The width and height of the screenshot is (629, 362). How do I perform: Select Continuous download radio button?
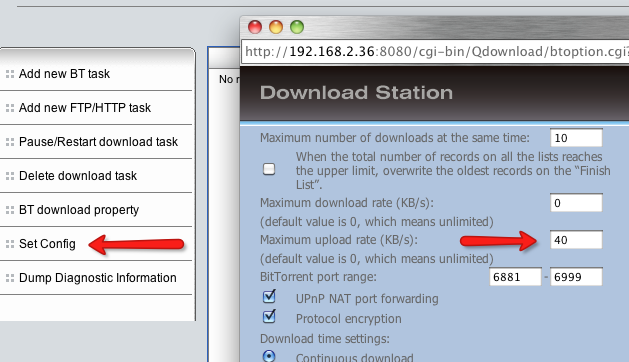269,356
